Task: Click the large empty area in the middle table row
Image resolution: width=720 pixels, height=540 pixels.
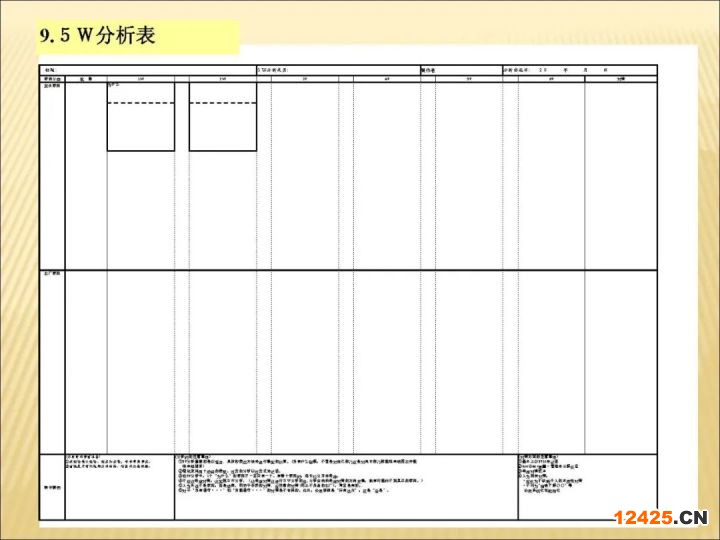Action: coord(380,360)
